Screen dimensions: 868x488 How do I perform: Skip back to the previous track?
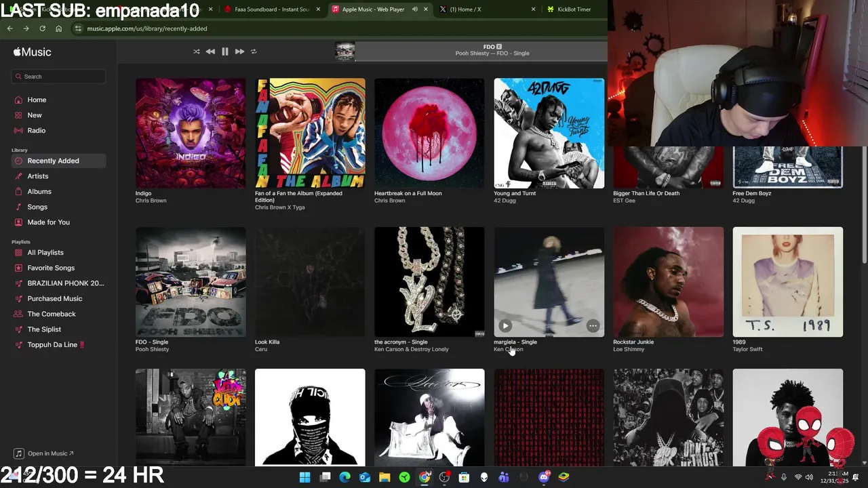[x=210, y=52]
